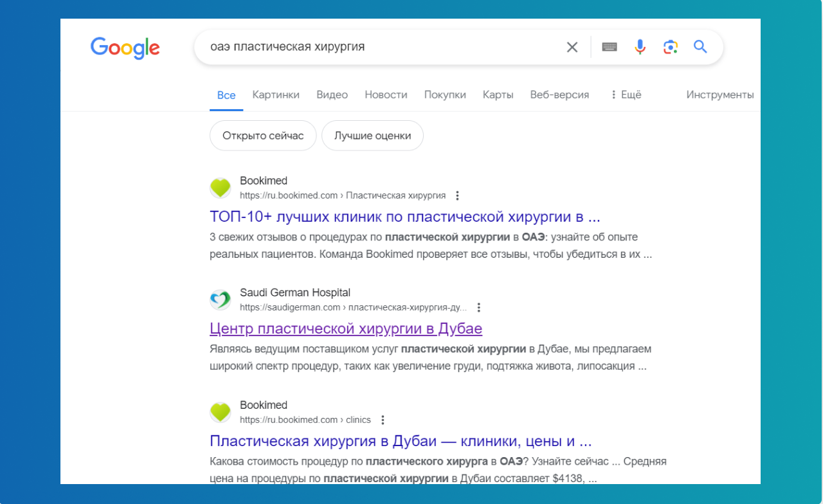Click the Google logo

click(125, 48)
